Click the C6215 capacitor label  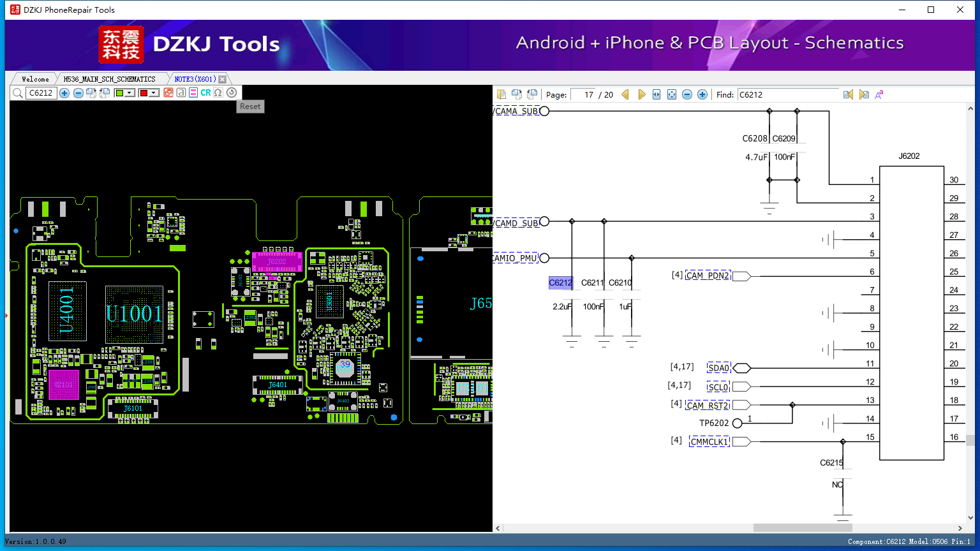pyautogui.click(x=831, y=463)
